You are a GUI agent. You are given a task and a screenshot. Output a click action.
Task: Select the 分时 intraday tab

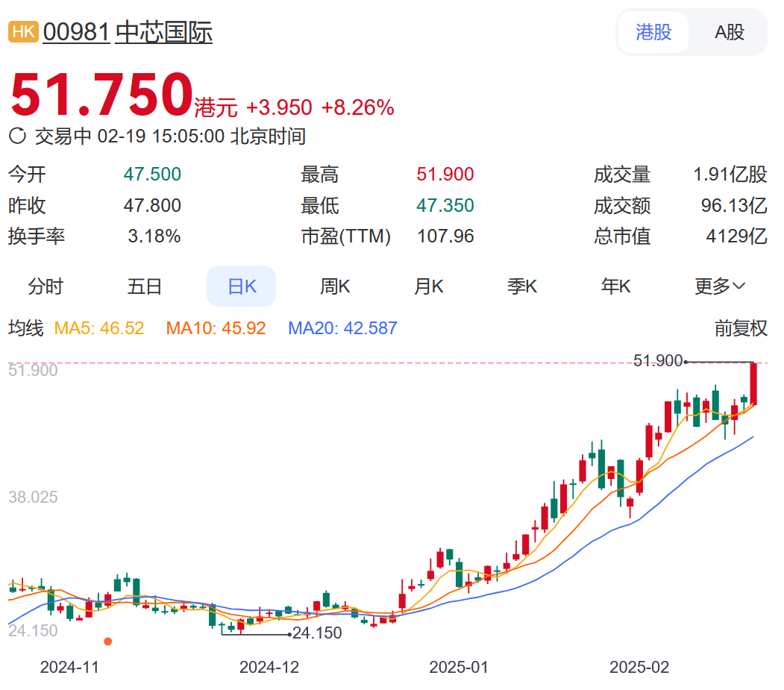(46, 286)
